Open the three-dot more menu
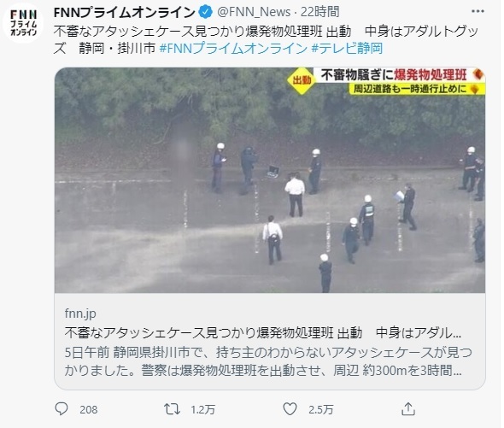504x428 pixels. coord(478,12)
